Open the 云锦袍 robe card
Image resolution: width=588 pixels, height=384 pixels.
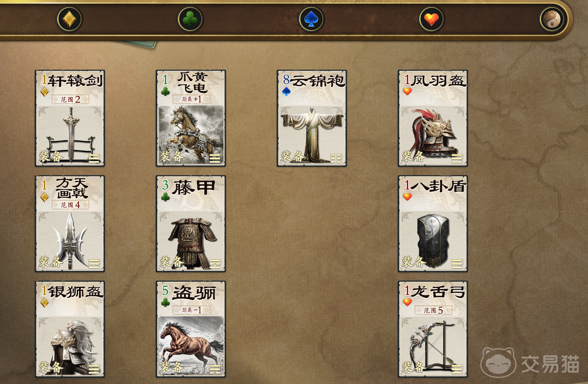point(312,118)
